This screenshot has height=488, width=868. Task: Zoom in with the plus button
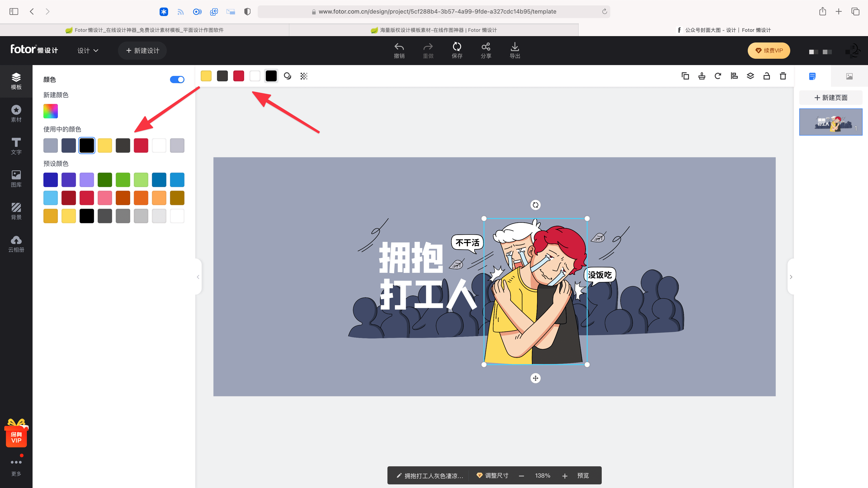tap(565, 476)
